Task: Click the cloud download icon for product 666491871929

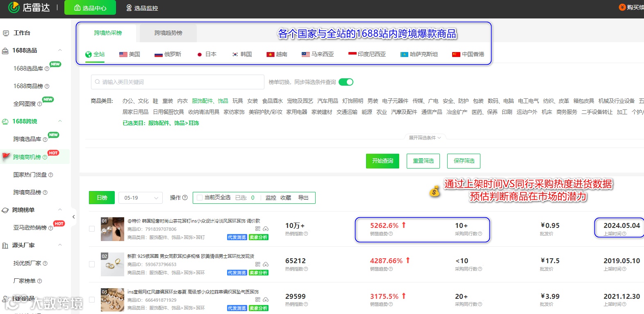Action: click(266, 300)
